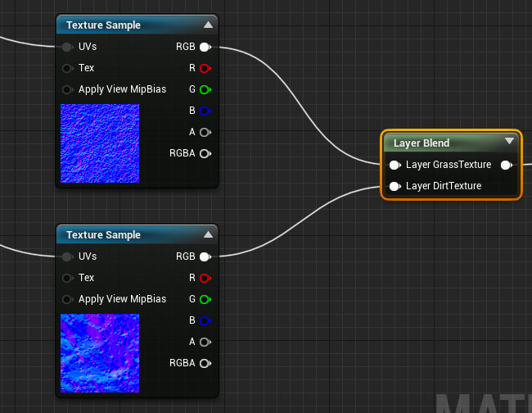Click Layer DirtTexture input pin
Image resolution: width=532 pixels, height=413 pixels.
click(x=394, y=186)
